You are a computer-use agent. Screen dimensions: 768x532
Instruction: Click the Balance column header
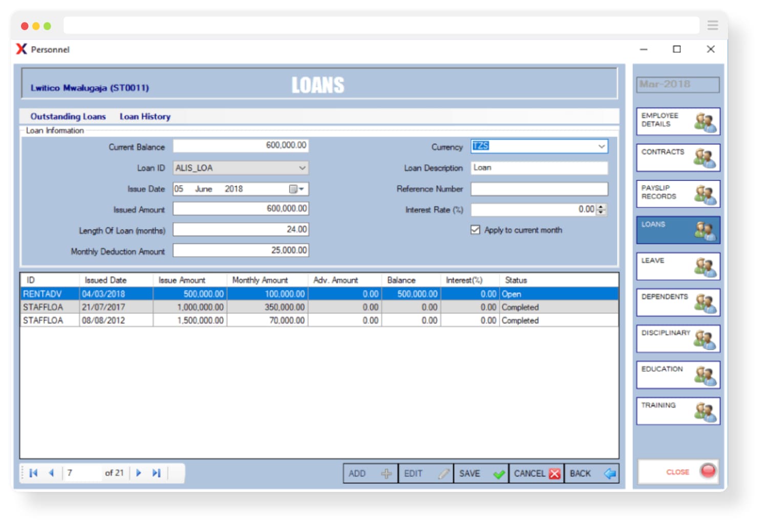click(411, 280)
